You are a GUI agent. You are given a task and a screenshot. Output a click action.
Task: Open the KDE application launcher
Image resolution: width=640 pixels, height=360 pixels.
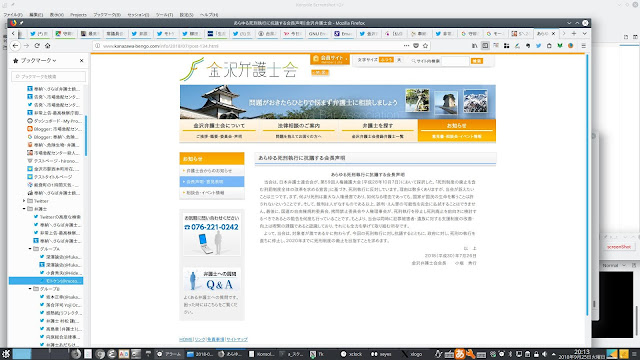coord(6,354)
